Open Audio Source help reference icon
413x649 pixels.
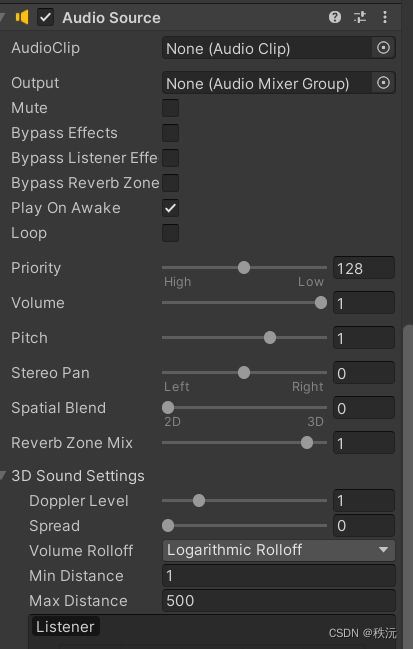[335, 17]
